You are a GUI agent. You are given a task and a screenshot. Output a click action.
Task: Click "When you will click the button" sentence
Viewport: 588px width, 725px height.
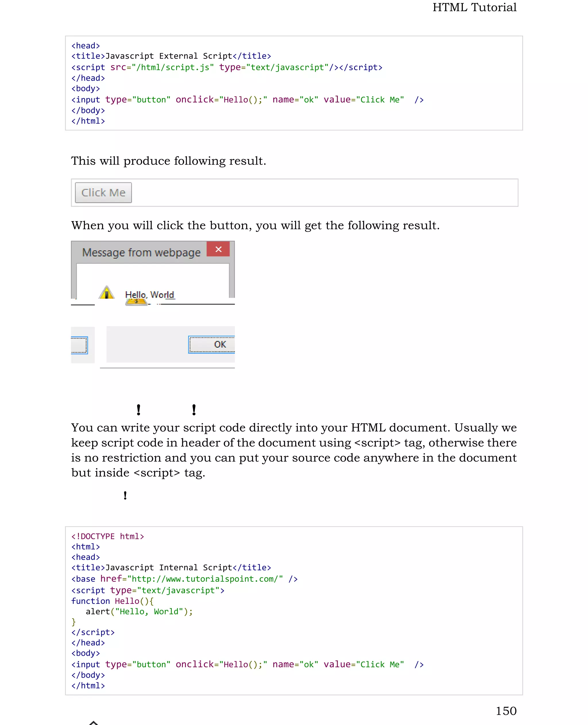[x=256, y=225]
